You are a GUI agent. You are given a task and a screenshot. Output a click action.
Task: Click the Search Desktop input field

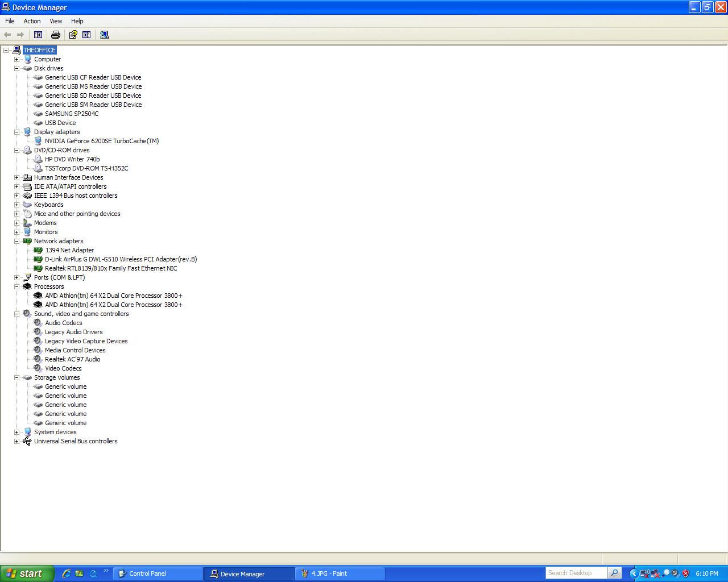(576, 573)
